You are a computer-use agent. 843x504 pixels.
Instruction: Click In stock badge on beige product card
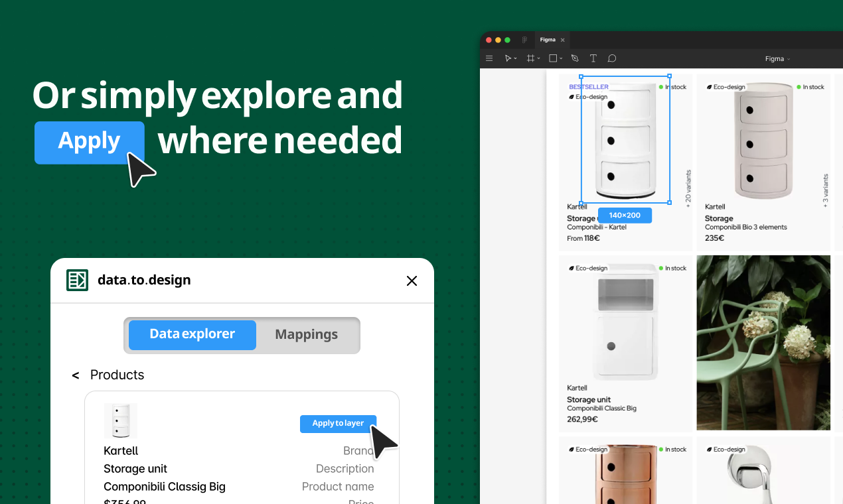coord(810,87)
